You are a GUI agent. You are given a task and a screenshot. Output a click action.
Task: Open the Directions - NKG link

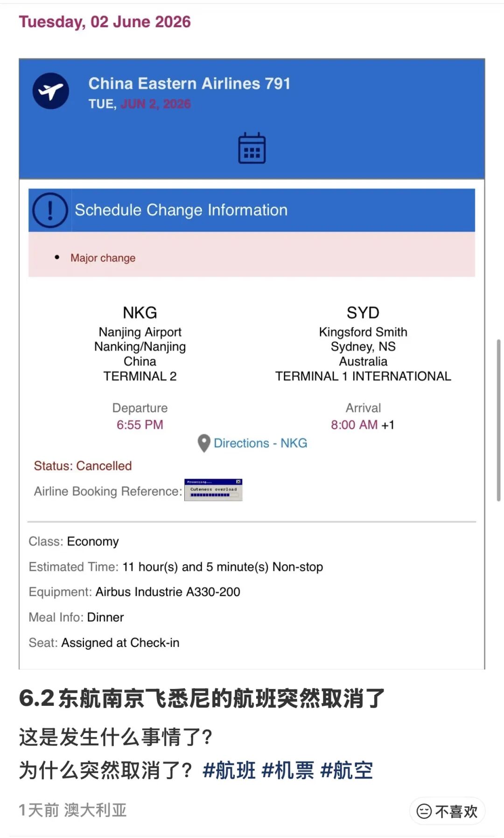(260, 443)
